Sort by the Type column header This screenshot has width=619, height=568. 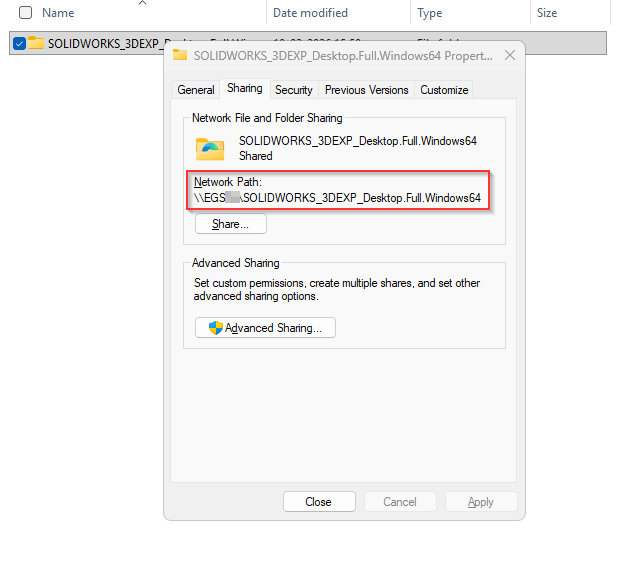click(x=430, y=13)
